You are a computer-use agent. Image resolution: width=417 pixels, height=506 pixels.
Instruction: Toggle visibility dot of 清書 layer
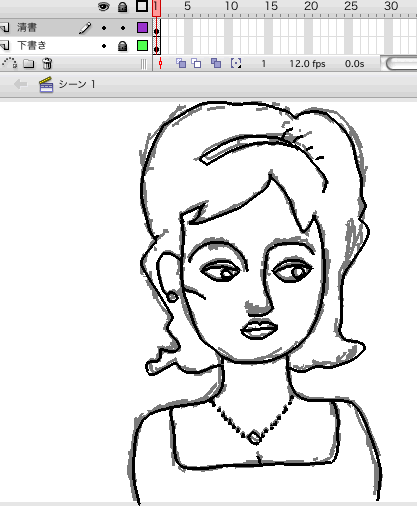pos(104,28)
